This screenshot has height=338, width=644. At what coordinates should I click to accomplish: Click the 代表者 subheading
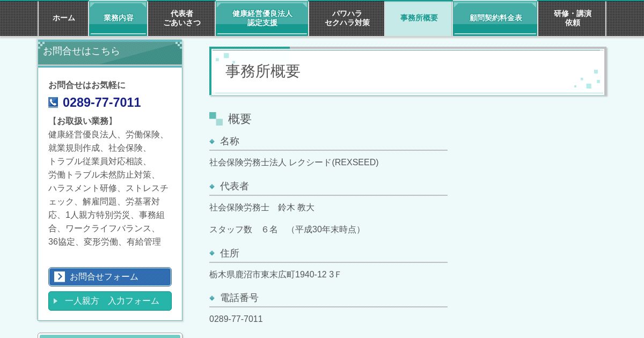pyautogui.click(x=235, y=186)
